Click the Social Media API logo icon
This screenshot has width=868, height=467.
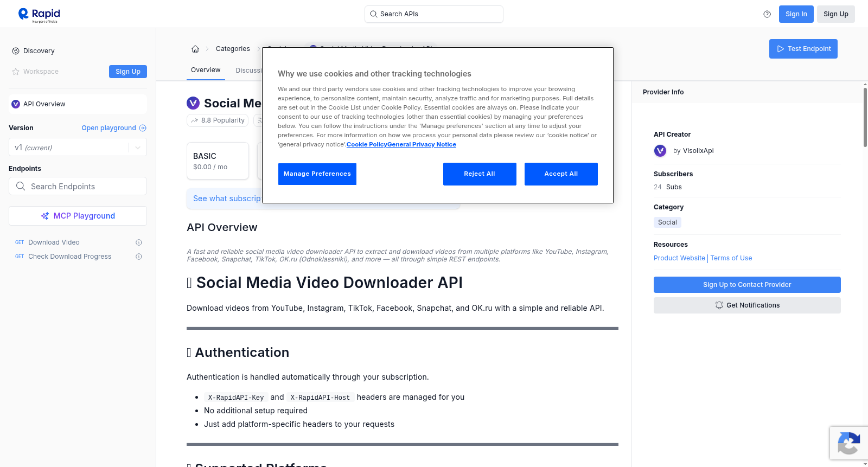193,103
